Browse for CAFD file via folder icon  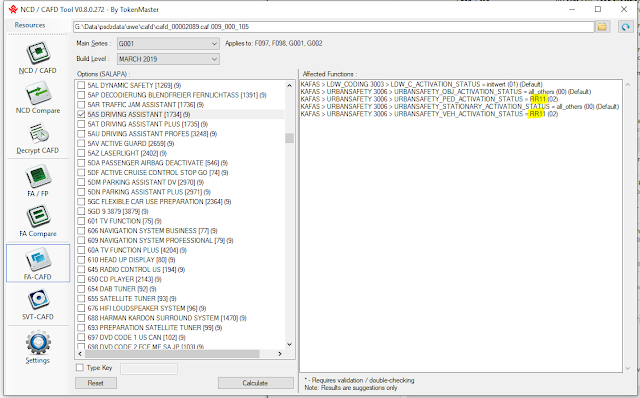(x=602, y=27)
